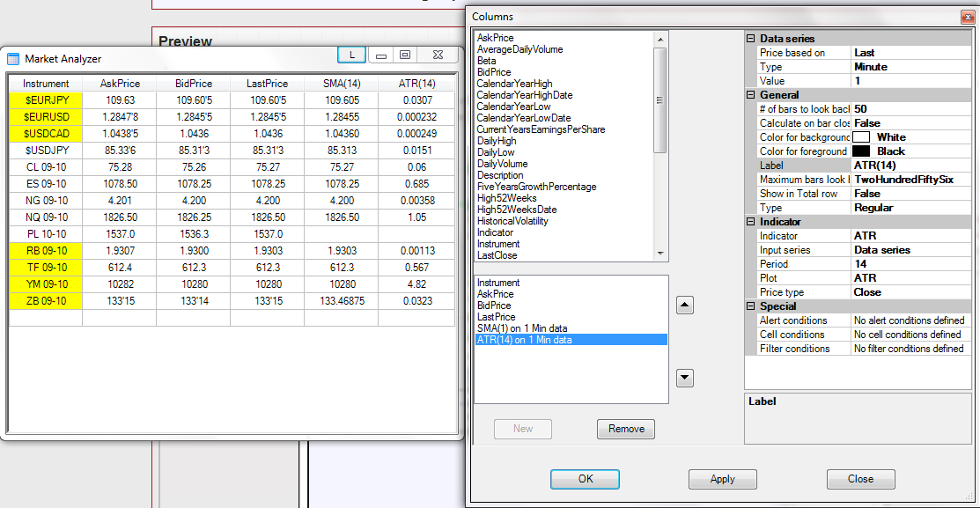This screenshot has height=508, width=980.
Task: Click the L link button in Market Analyzer
Action: click(x=352, y=55)
